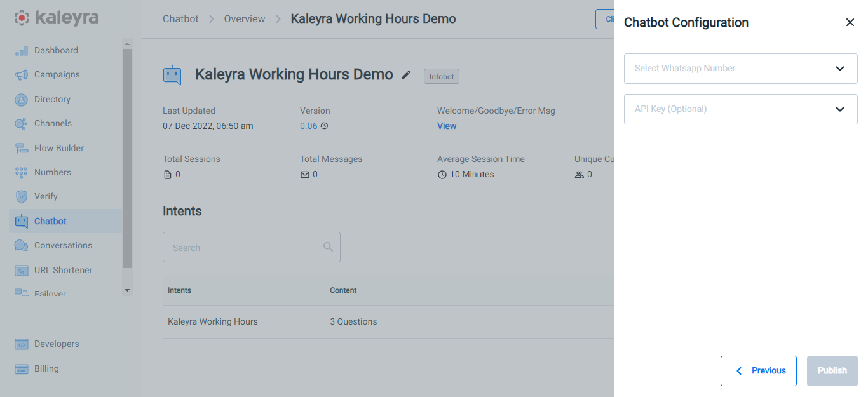
Task: Open the Conversations bubble icon
Action: (22, 245)
